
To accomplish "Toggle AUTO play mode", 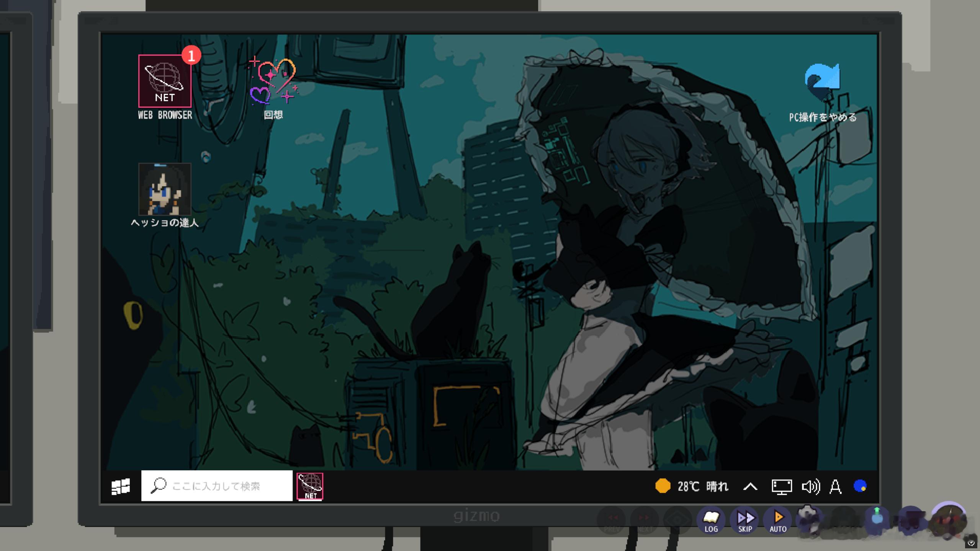I will coord(778,520).
